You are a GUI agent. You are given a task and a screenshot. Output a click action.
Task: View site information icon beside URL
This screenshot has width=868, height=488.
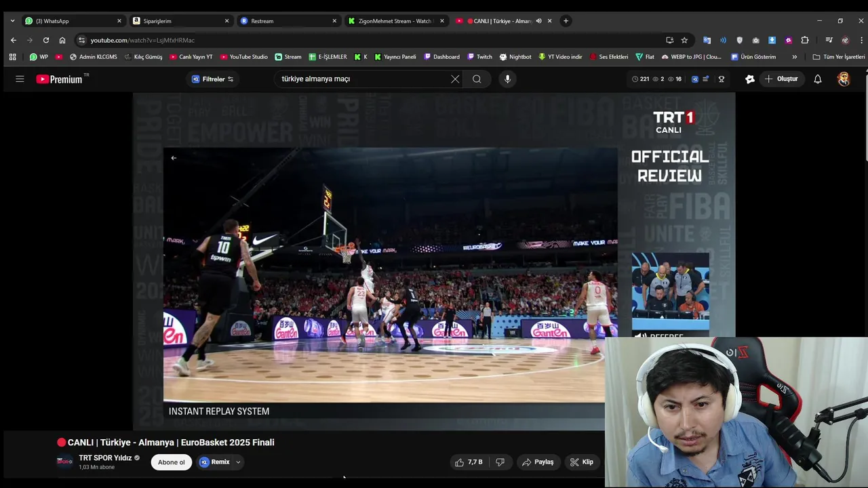81,40
